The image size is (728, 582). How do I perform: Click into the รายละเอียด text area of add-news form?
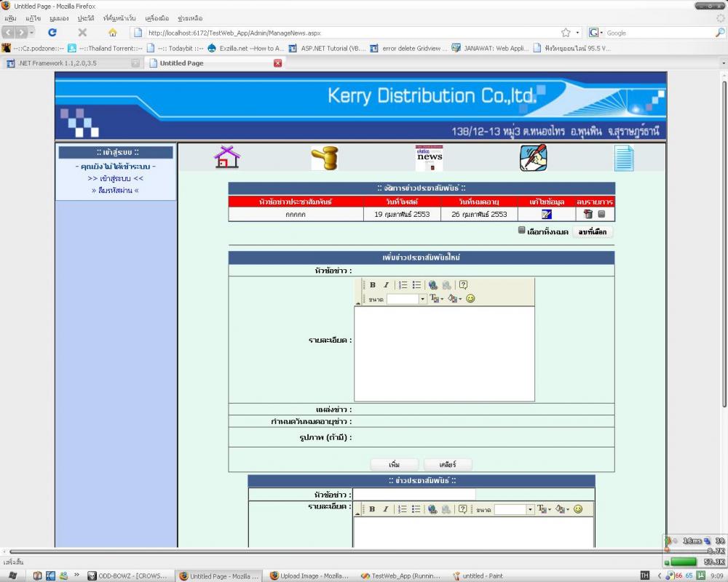(444, 354)
